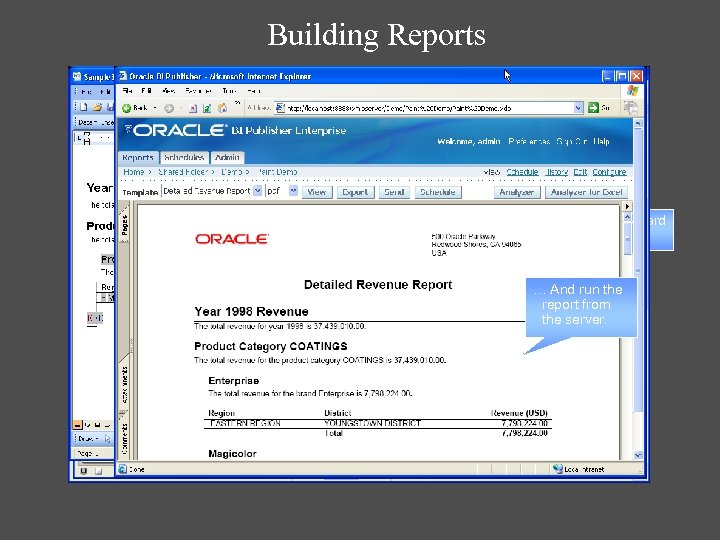Click the Analyzer for Excel button

[586, 192]
